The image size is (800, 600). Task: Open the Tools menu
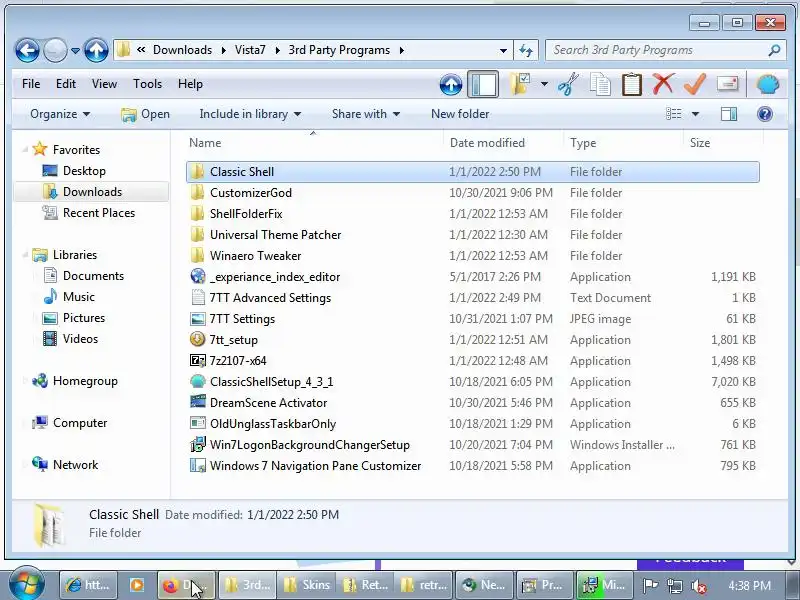[x=147, y=84]
